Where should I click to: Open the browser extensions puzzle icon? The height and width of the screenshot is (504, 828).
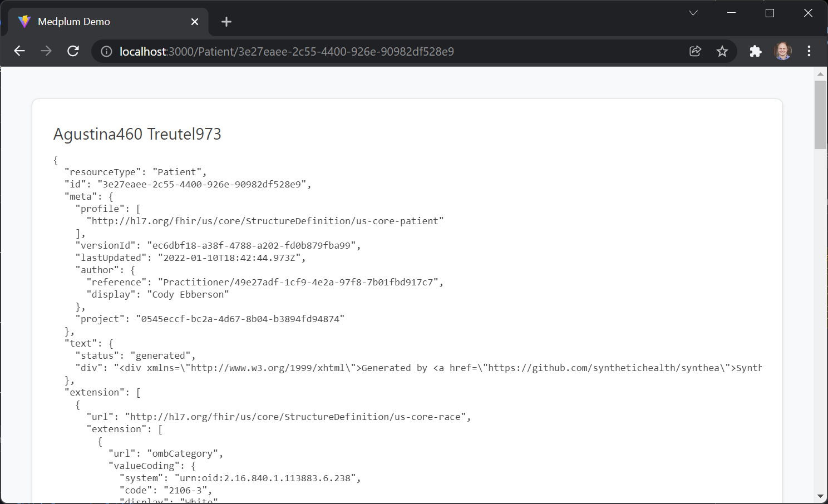coord(755,51)
